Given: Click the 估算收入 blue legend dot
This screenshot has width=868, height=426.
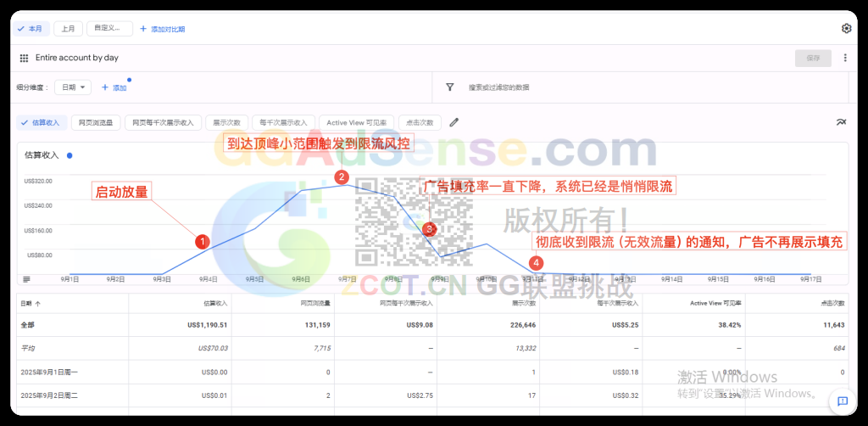Looking at the screenshot, I should click(x=70, y=155).
